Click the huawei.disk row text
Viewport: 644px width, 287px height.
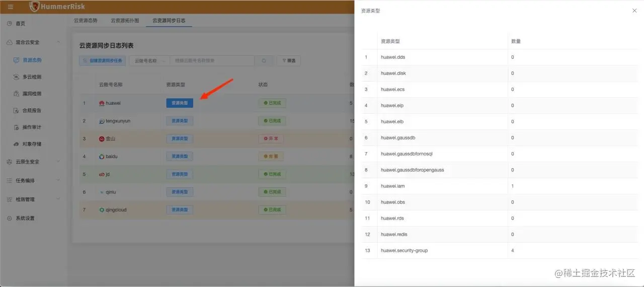(393, 73)
